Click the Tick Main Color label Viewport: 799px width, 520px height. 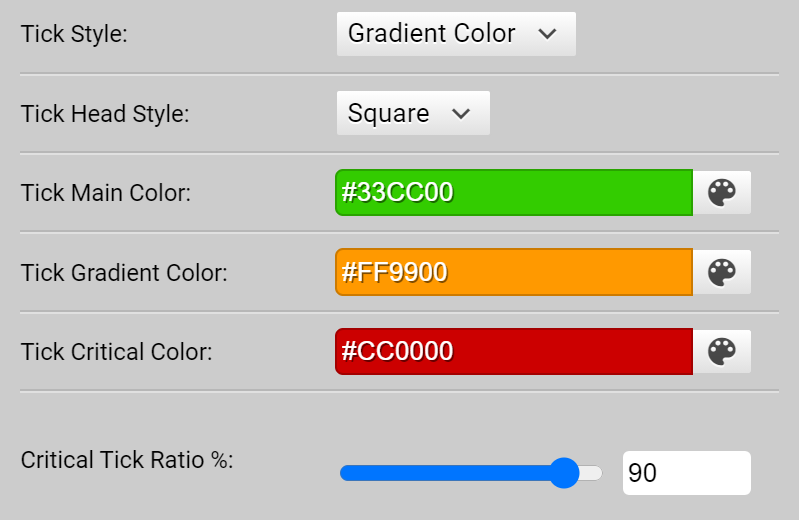(105, 193)
